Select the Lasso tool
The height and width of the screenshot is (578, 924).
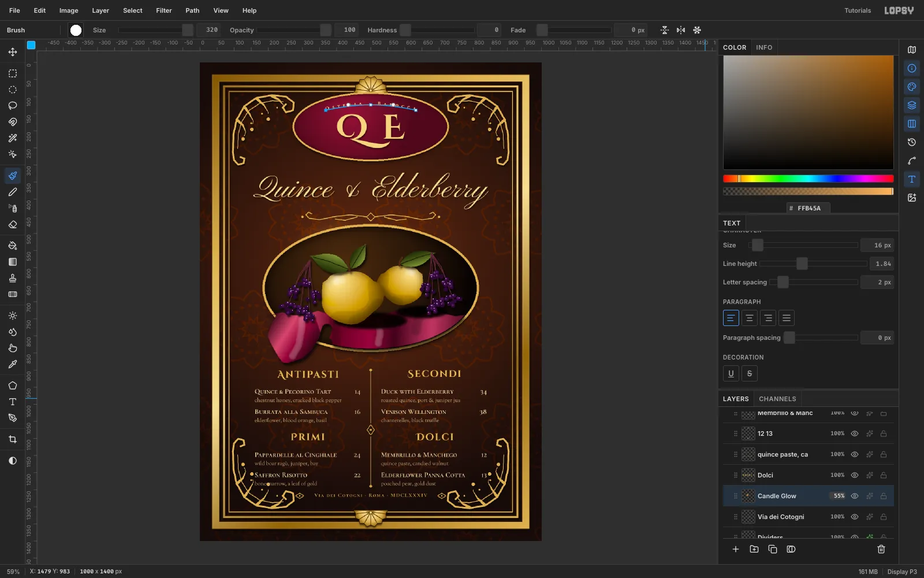pos(13,106)
